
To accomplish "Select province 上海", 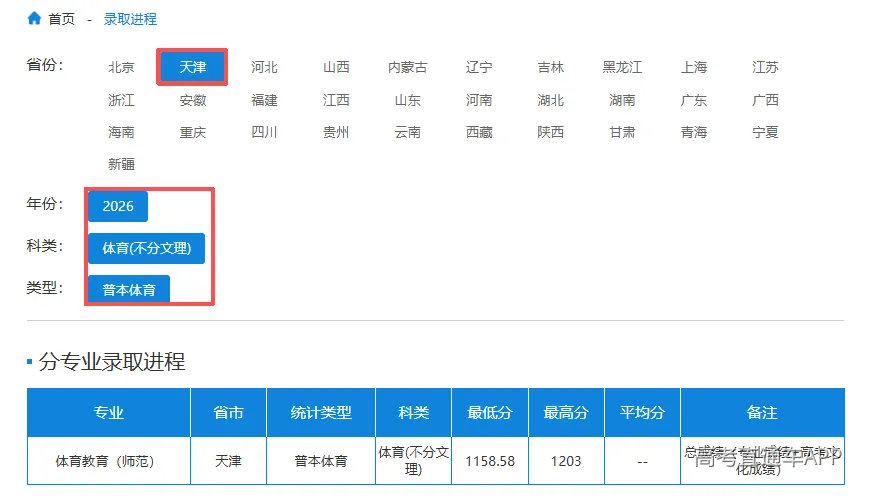I will 694,67.
